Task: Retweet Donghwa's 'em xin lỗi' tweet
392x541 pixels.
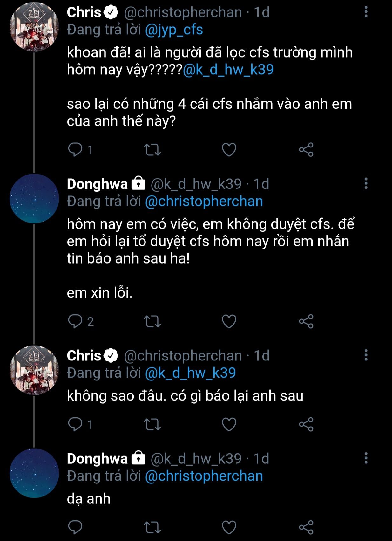Action: 152,321
